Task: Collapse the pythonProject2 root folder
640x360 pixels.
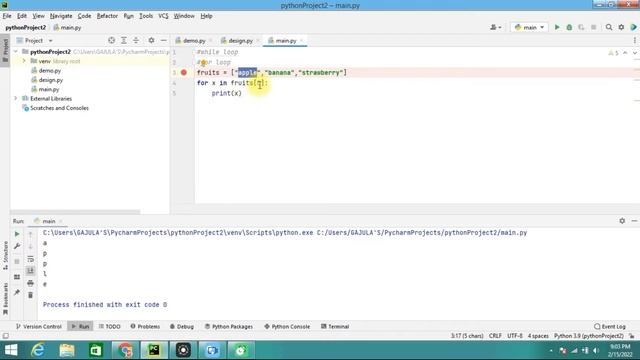Action: click(x=16, y=52)
